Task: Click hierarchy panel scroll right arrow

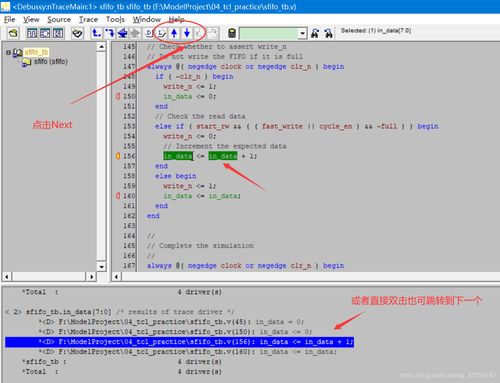Action: click(91, 276)
